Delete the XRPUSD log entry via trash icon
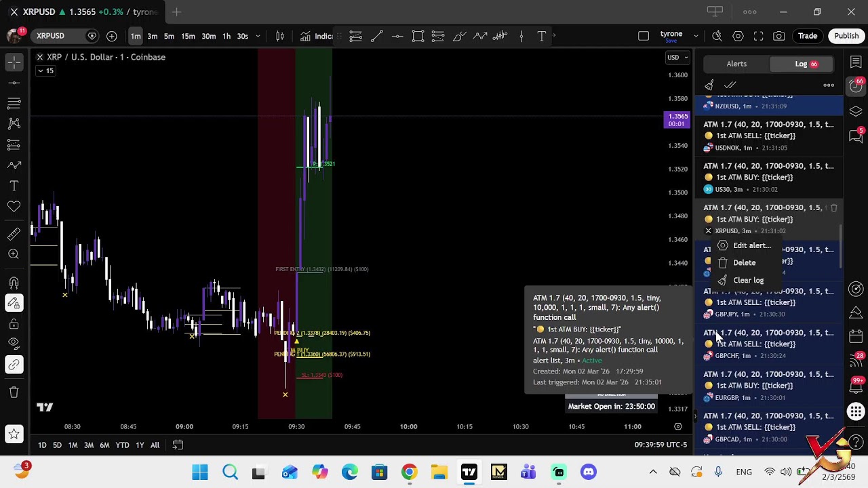This screenshot has height=488, width=868. point(834,208)
